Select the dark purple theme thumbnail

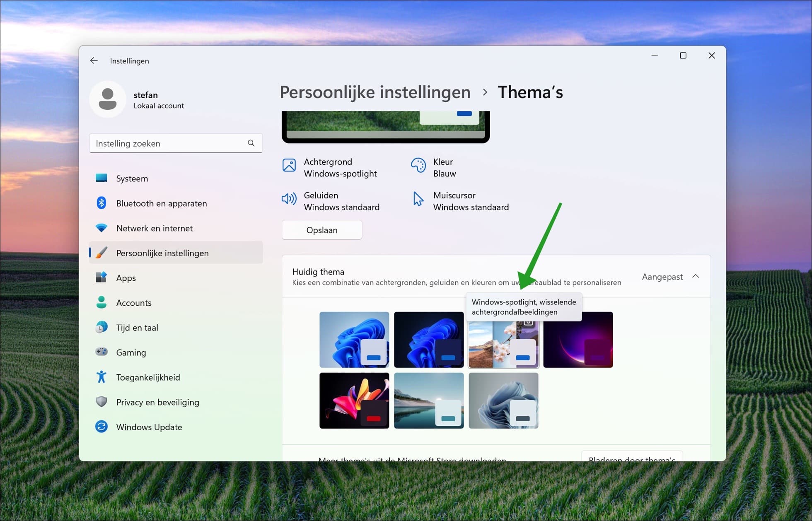point(578,340)
